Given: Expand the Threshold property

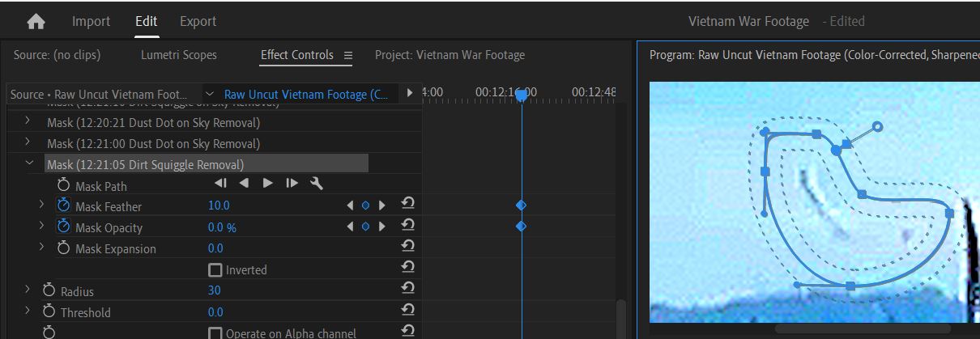Looking at the screenshot, I should click(28, 311).
